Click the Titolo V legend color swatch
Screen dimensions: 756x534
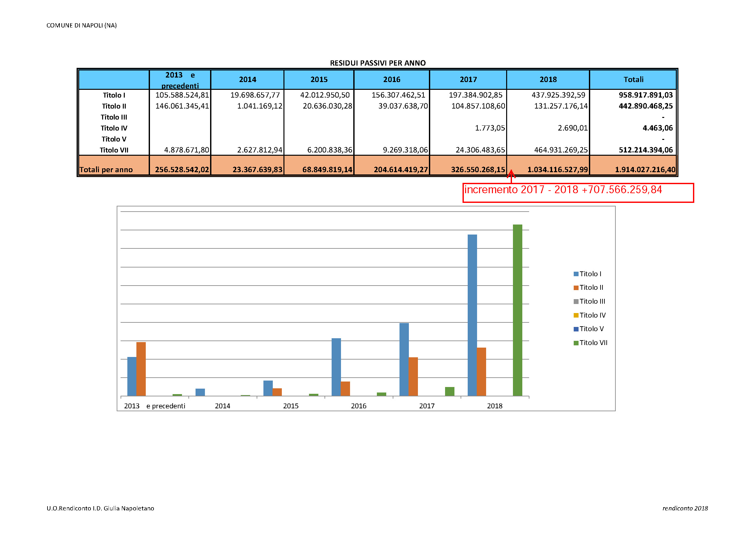576,329
